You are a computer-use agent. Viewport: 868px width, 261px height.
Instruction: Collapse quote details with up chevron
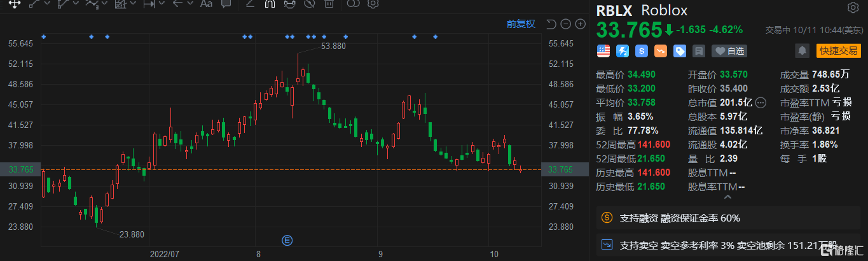(727, 197)
